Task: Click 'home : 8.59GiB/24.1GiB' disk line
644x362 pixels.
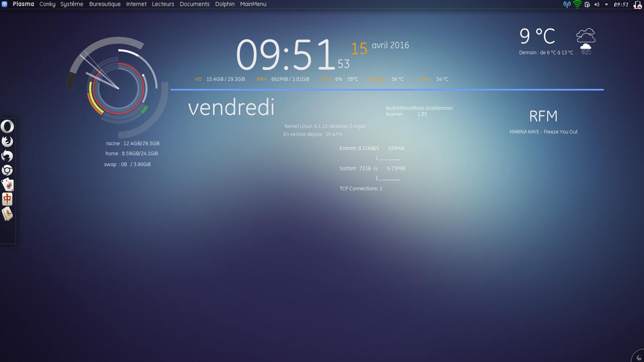Action: [x=132, y=154]
